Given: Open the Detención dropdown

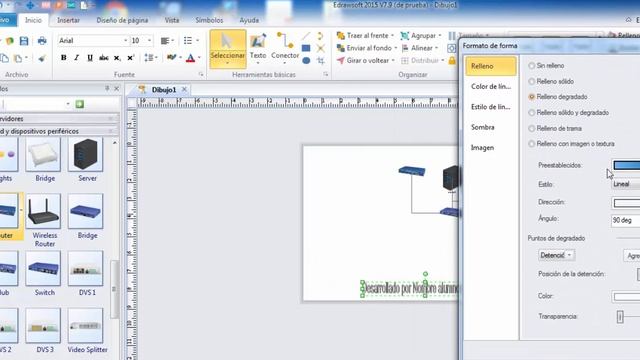Looking at the screenshot, I should (557, 256).
